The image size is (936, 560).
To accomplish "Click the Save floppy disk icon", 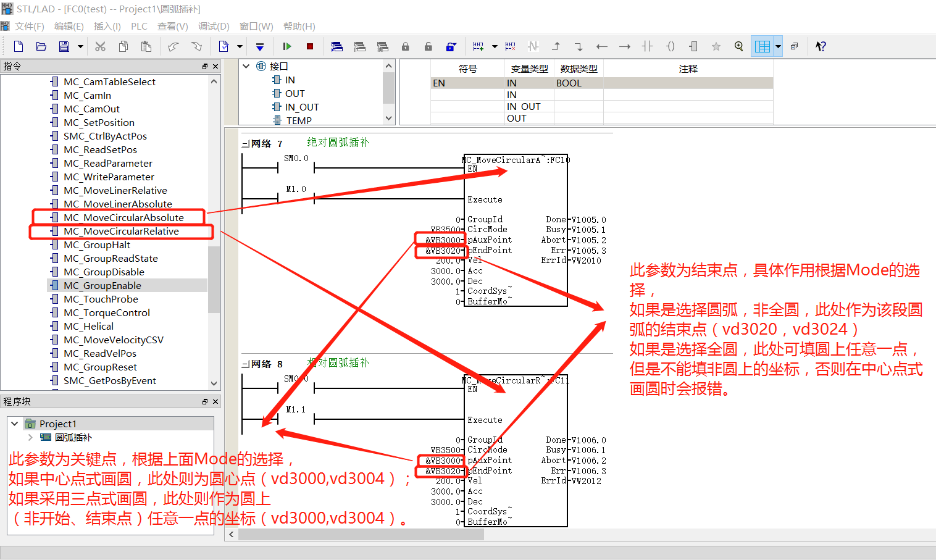I will coord(64,46).
